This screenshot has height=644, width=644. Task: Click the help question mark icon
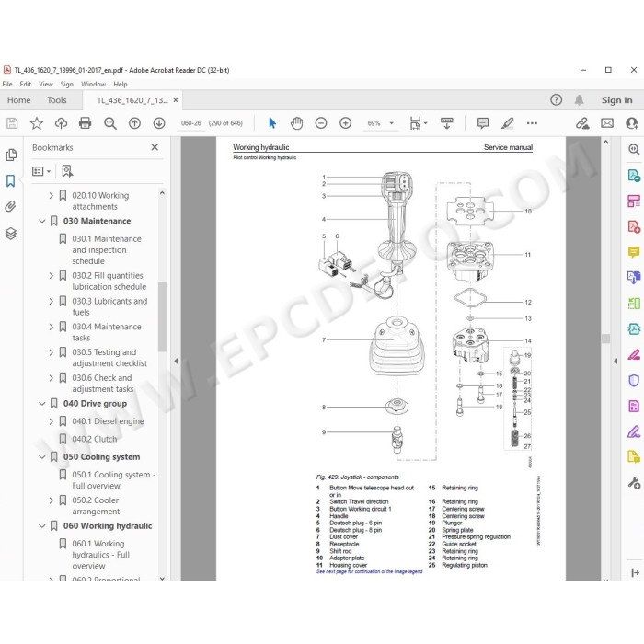[x=556, y=99]
